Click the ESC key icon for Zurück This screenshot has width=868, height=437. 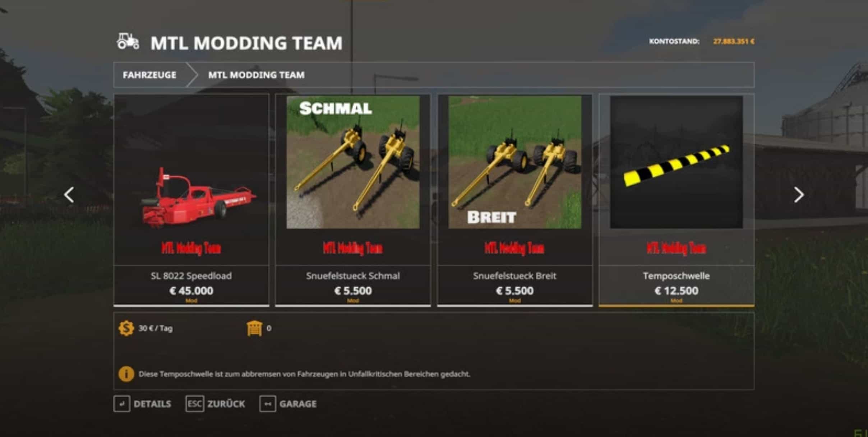194,404
